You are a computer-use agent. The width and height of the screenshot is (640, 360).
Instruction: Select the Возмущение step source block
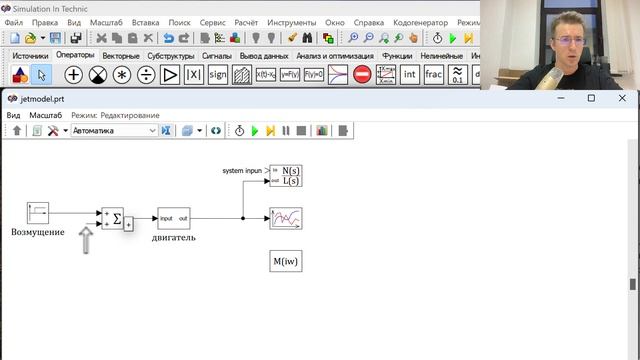pos(38,213)
